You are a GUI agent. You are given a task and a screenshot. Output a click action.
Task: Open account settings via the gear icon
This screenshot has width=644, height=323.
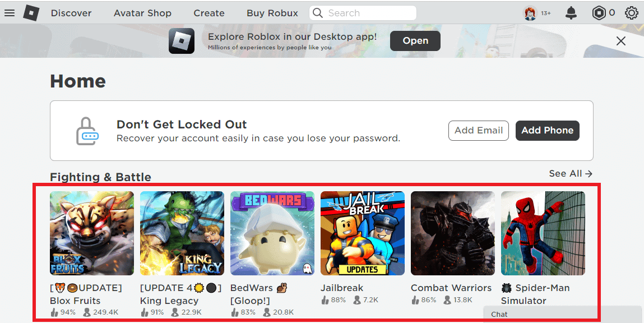coord(632,12)
